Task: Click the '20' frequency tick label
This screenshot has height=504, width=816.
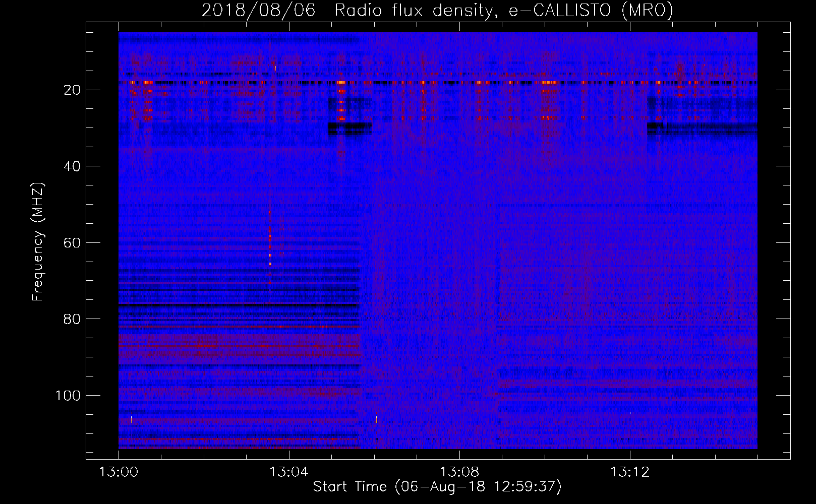Action: tap(72, 90)
